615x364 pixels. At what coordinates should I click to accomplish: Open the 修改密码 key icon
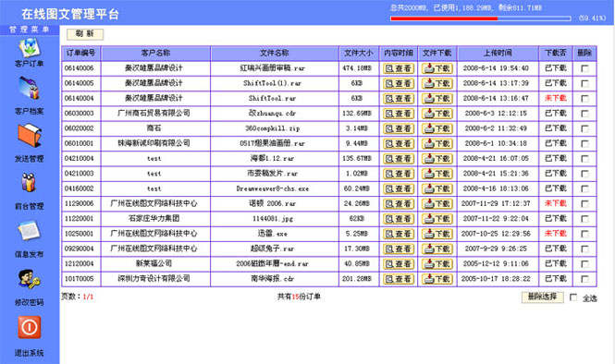29,279
